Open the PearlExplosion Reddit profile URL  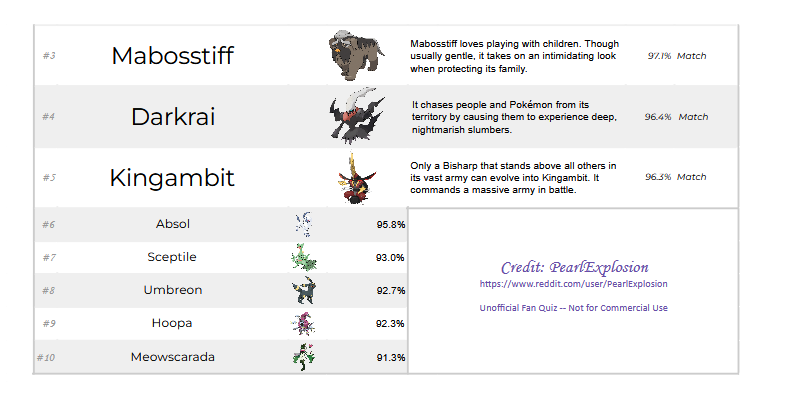coord(574,284)
